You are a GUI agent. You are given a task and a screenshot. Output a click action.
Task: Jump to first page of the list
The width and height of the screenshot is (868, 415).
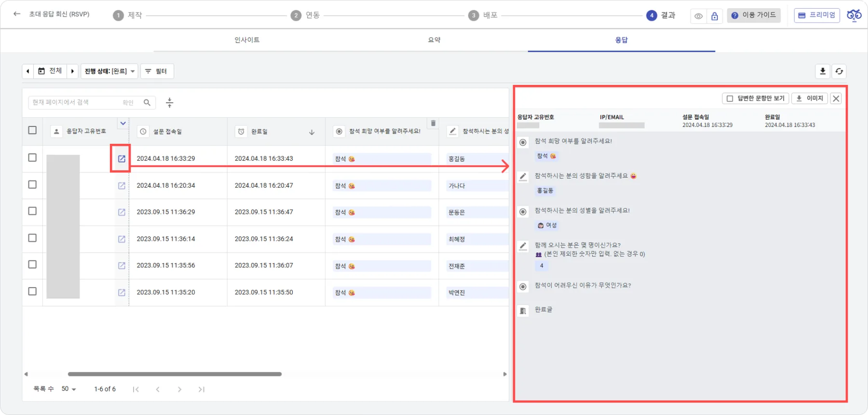click(136, 389)
